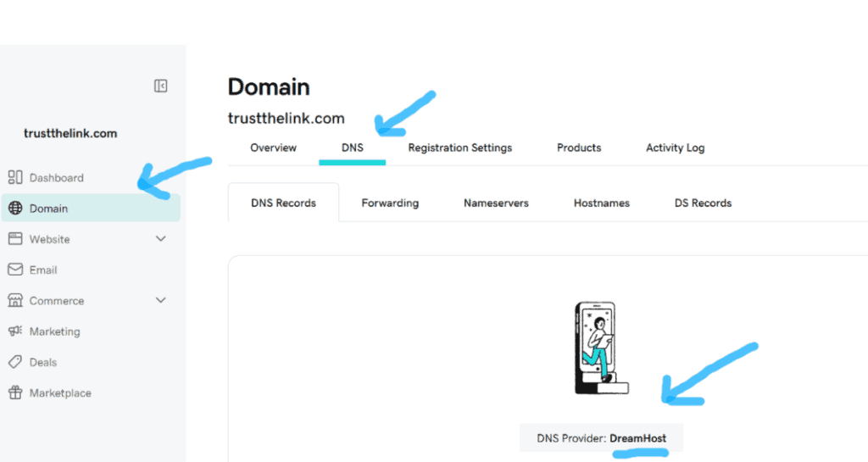Switch to the Forwarding sub-tab
The width and height of the screenshot is (868, 462).
tap(390, 203)
